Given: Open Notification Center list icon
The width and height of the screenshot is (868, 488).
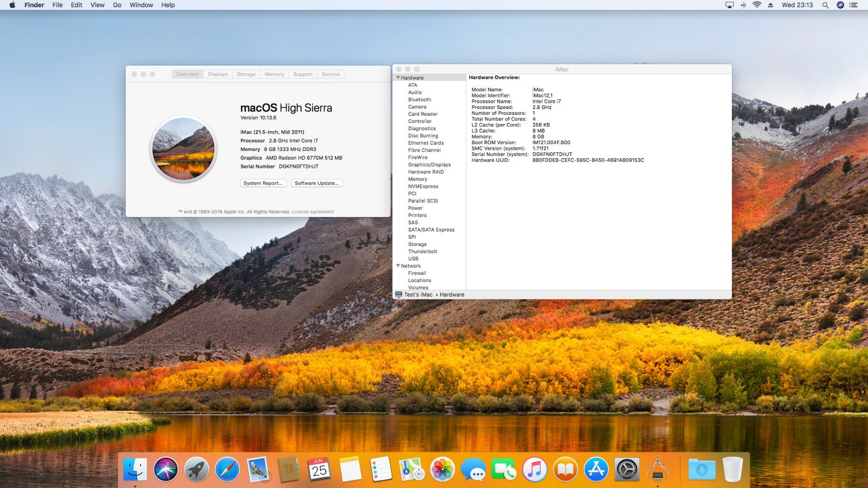Looking at the screenshot, I should click(854, 5).
